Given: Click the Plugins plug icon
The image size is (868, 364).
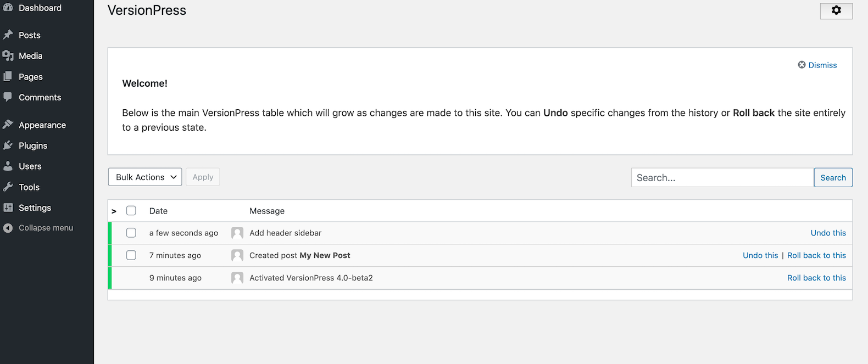Looking at the screenshot, I should tap(8, 145).
